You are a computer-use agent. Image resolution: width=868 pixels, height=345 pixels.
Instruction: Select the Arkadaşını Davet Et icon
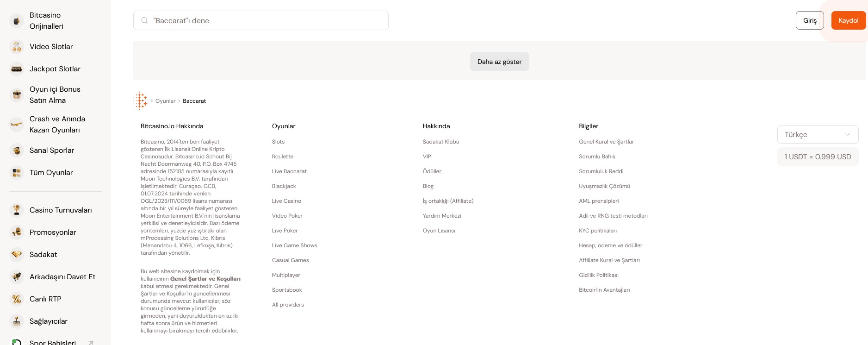(17, 277)
